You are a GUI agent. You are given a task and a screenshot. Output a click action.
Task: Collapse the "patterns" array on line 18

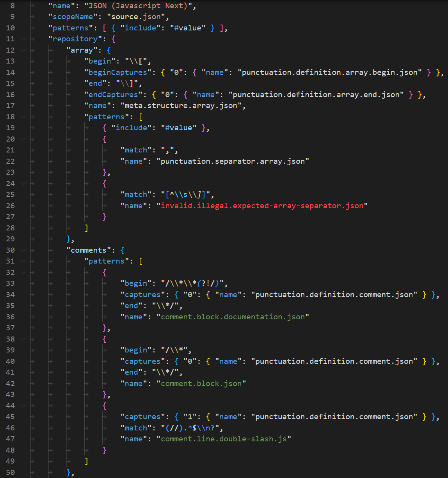pos(23,116)
